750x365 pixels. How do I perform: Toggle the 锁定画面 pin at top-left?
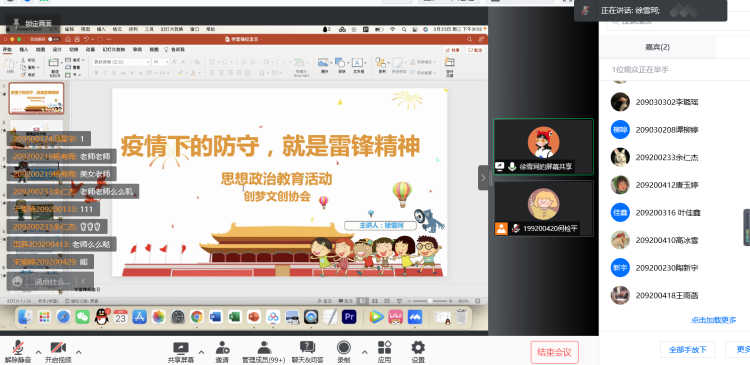[33, 22]
